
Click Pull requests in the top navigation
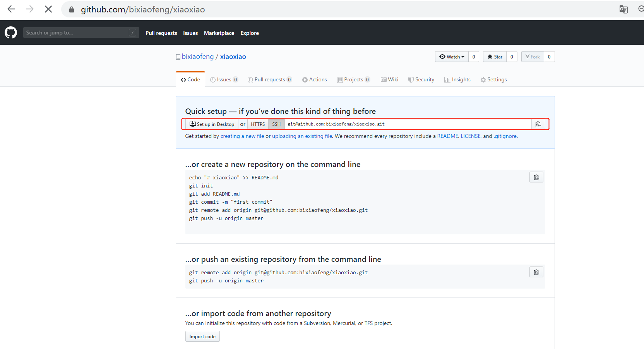click(161, 33)
